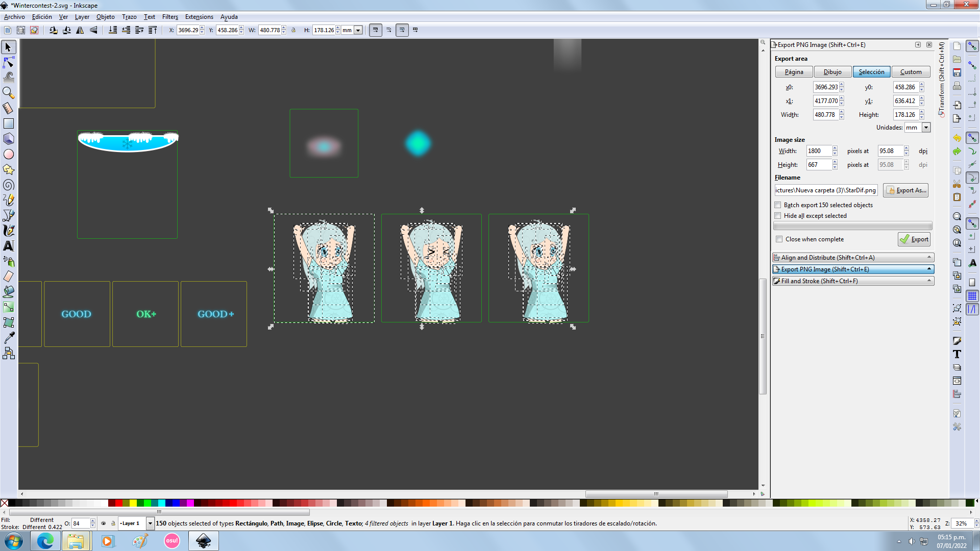The image size is (980, 551).
Task: Select the paint bucket fill tool
Action: (x=8, y=292)
